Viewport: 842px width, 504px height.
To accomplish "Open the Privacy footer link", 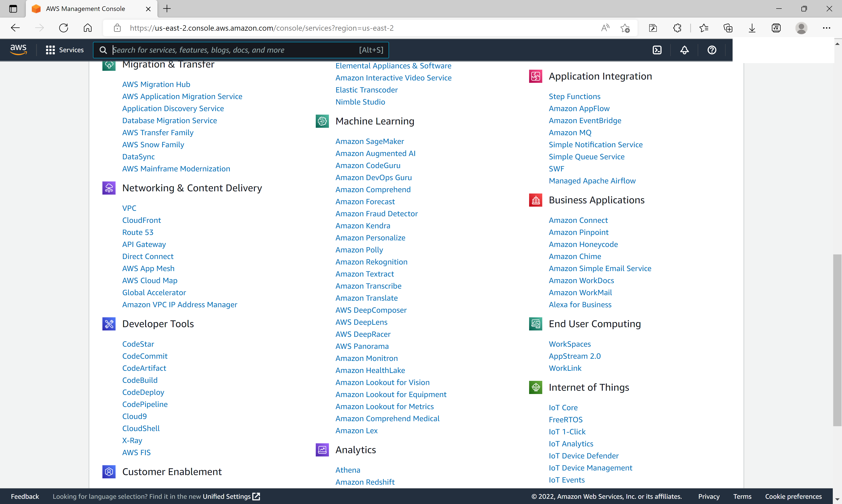I will point(709,496).
